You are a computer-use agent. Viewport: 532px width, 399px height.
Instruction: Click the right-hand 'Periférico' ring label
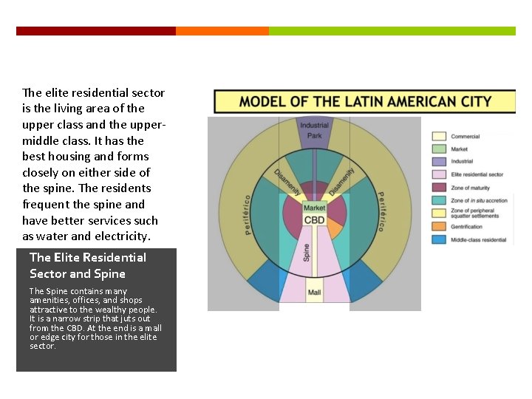pos(381,212)
